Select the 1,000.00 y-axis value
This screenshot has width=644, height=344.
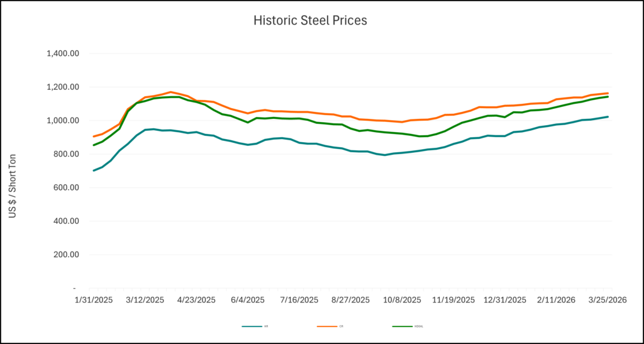point(63,121)
